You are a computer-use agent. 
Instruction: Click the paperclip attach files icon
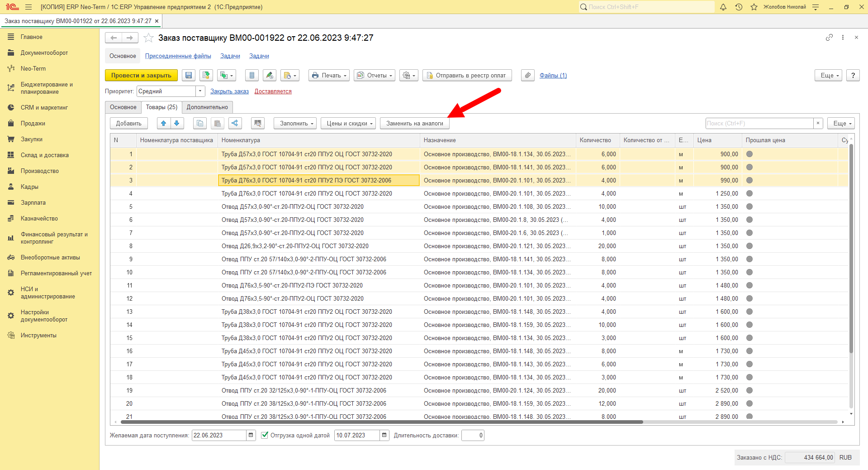tap(527, 75)
